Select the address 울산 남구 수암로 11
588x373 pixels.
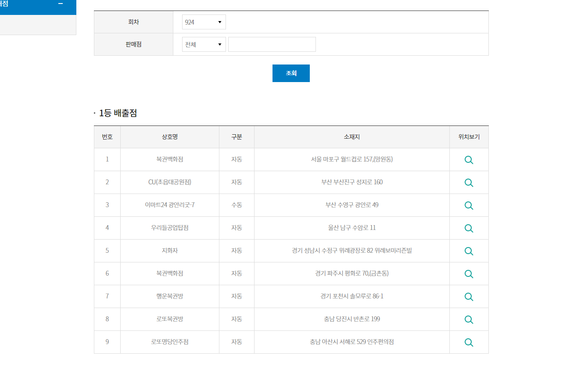[352, 228]
